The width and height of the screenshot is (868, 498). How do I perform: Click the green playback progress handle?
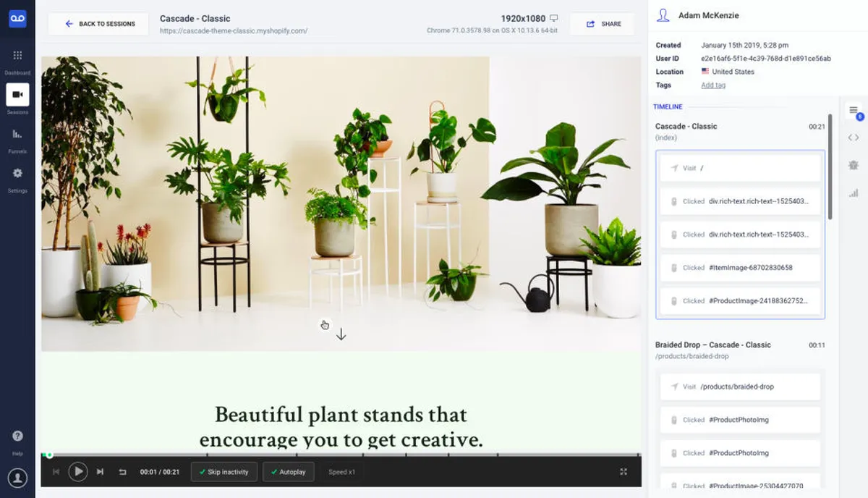[49, 455]
